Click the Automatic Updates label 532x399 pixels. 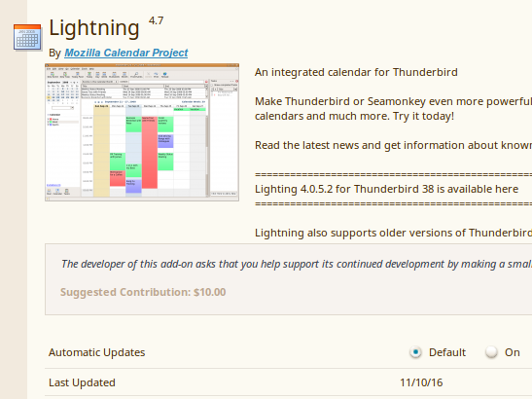point(96,352)
